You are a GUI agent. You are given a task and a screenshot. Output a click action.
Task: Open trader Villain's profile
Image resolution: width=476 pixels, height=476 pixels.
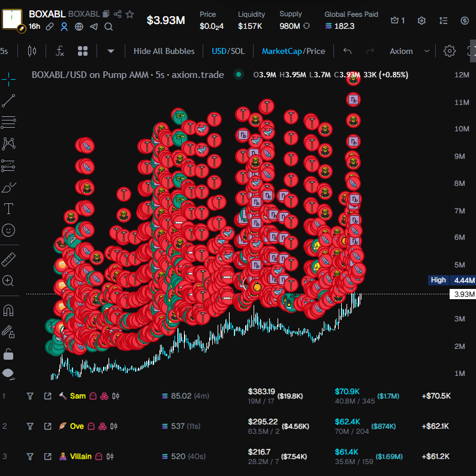point(80,457)
